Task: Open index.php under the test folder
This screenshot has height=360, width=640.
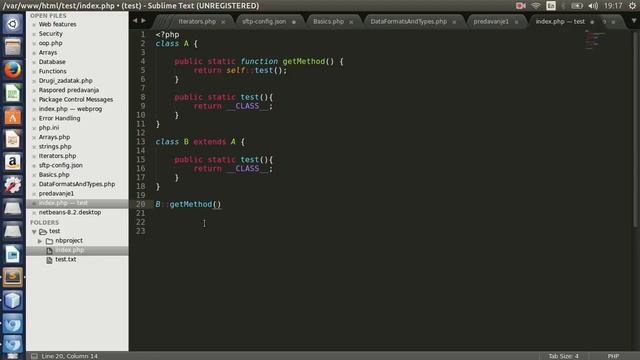Action: (70, 250)
